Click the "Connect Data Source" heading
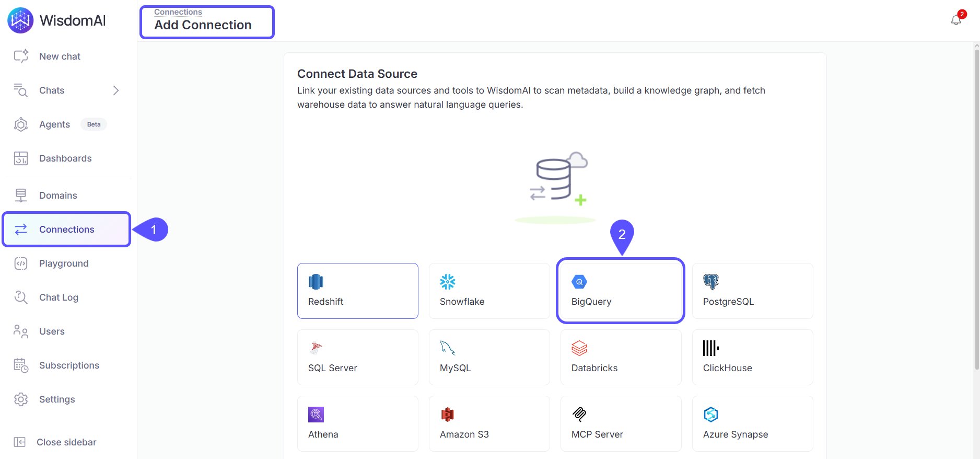 [x=357, y=74]
